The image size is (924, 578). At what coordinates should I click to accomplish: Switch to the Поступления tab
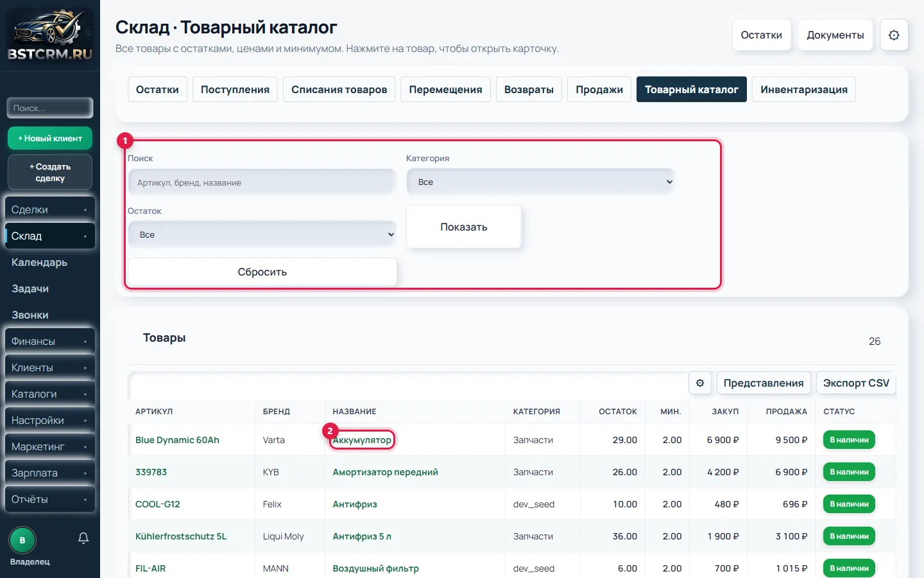pyautogui.click(x=235, y=89)
